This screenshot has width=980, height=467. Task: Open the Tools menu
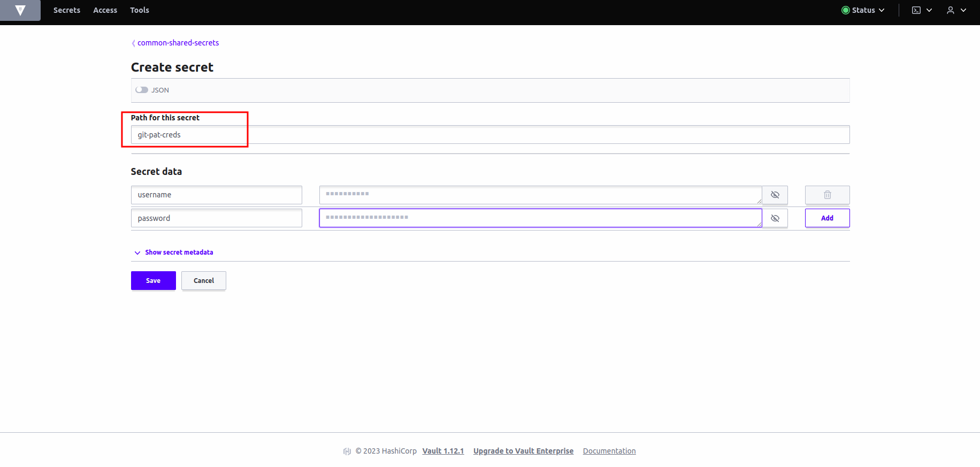point(140,10)
